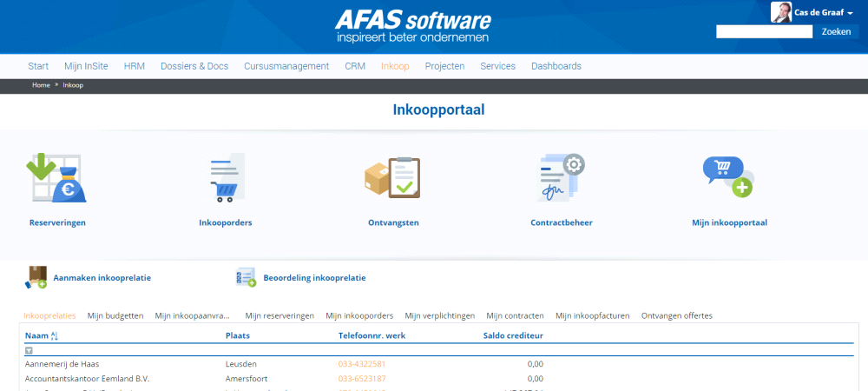Click the Beoordeling inkooprelatie checklist icon
868x391 pixels.
[x=246, y=277]
